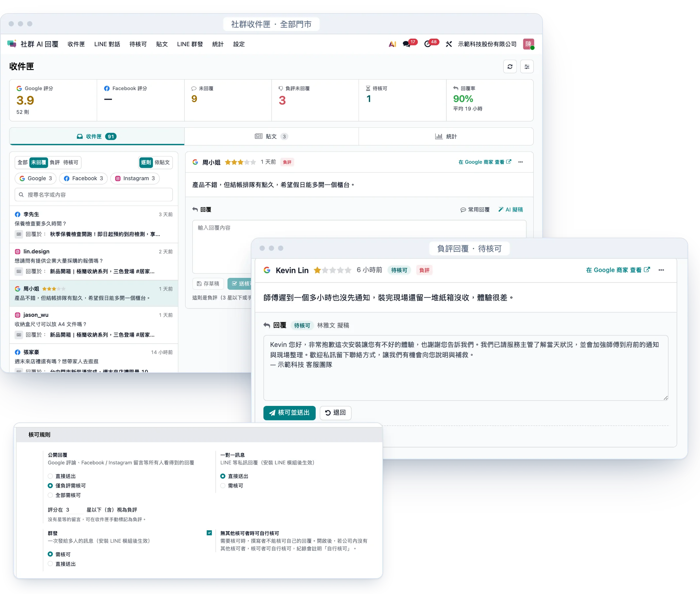Open jason_wu message in the list

pos(94,325)
